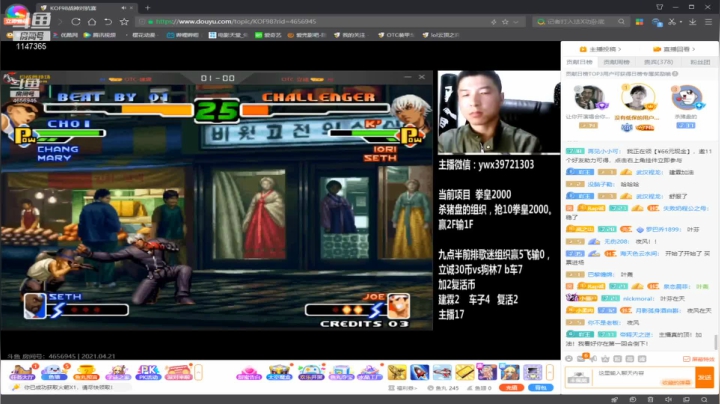
Task: Click the orange 发送 send button
Action: (704, 378)
